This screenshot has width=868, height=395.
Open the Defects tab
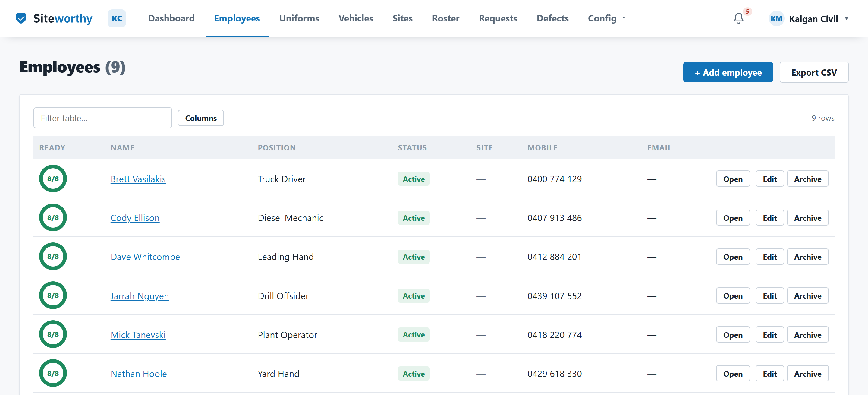tap(552, 18)
